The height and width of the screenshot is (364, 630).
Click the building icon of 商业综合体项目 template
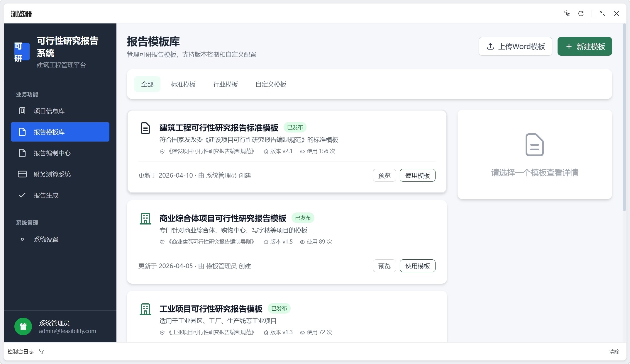[145, 219]
